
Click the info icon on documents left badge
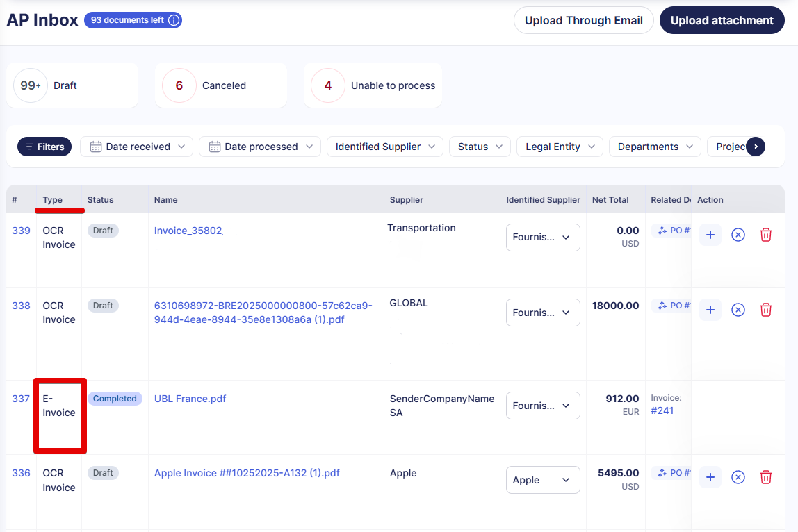173,20
